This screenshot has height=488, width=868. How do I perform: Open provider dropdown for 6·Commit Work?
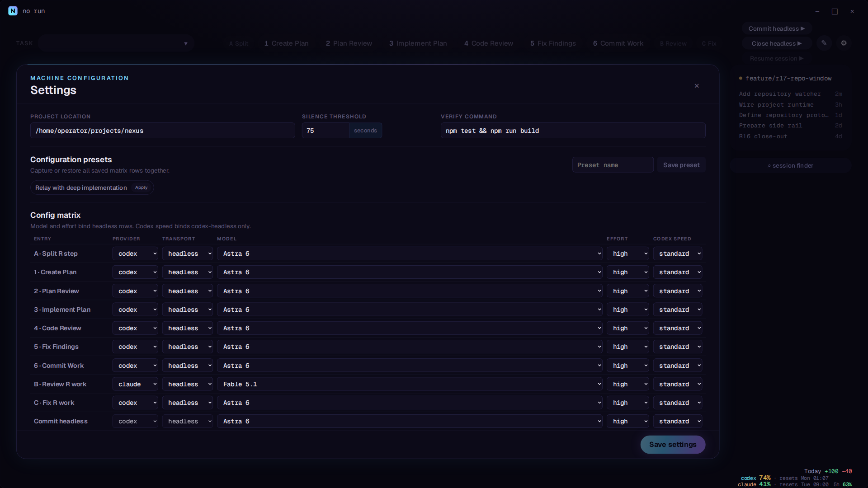click(135, 366)
